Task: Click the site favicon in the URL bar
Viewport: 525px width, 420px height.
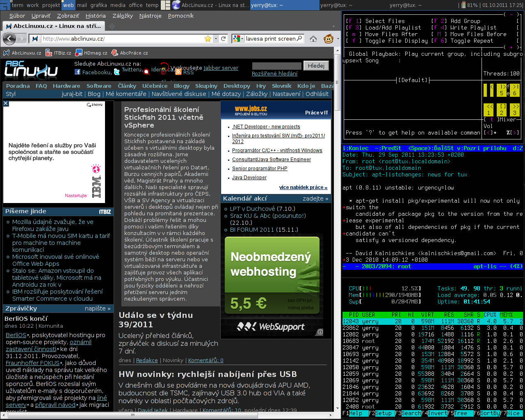Action: (x=35, y=39)
